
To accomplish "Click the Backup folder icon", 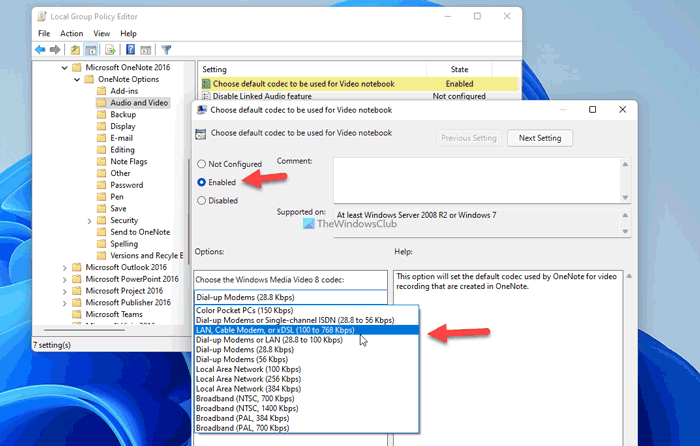I will tap(102, 115).
